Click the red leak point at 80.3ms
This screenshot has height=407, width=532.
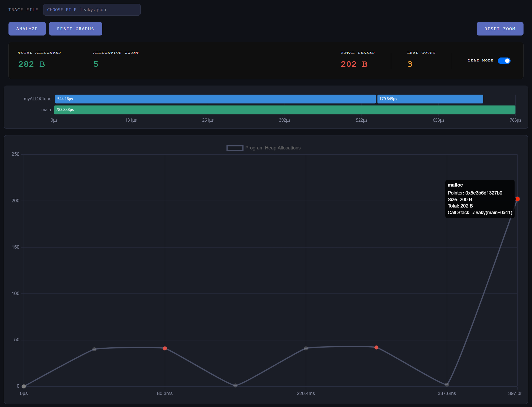165,348
